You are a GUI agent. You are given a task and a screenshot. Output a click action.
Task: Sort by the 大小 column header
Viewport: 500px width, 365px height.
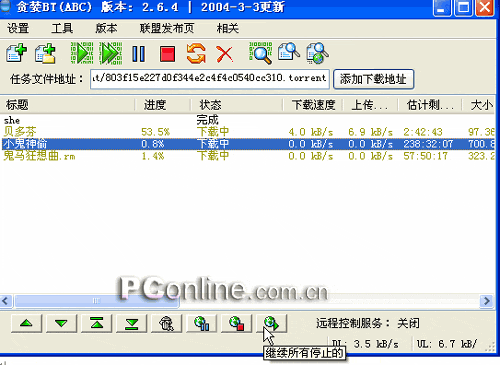click(479, 105)
